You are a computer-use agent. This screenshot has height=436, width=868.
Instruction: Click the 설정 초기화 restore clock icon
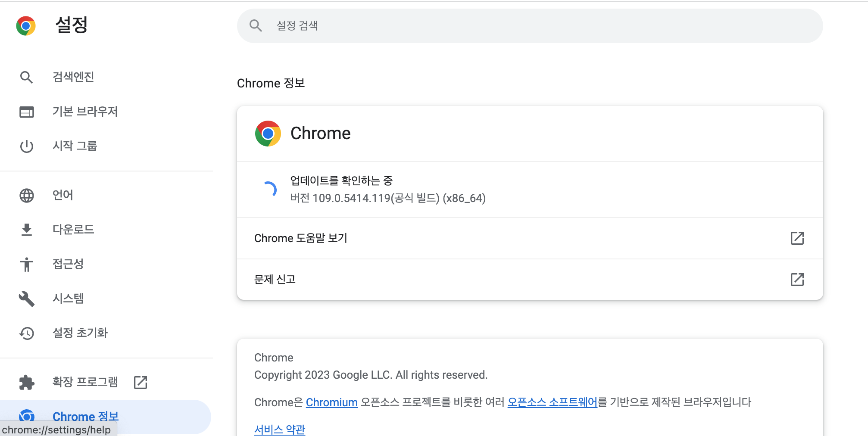click(26, 333)
